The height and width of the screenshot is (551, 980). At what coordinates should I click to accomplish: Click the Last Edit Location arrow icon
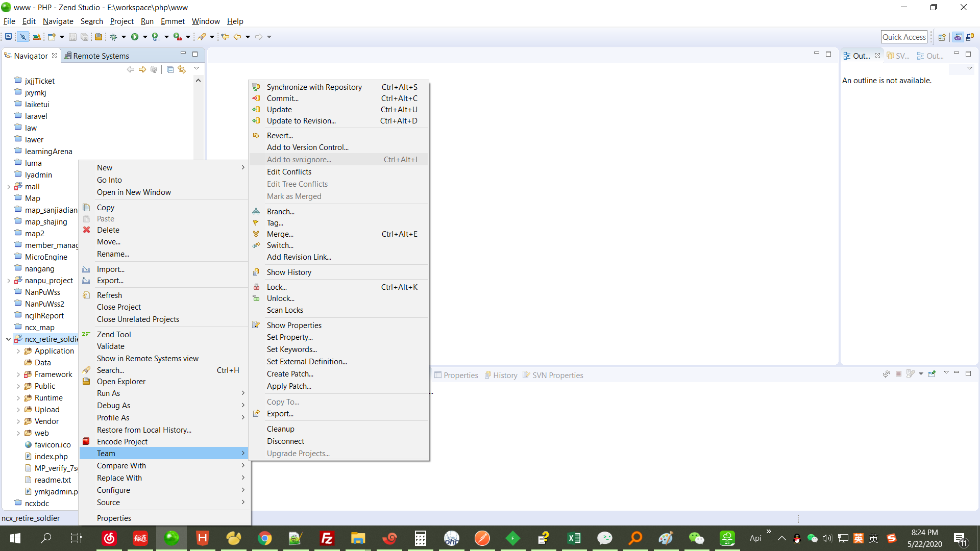click(x=225, y=37)
